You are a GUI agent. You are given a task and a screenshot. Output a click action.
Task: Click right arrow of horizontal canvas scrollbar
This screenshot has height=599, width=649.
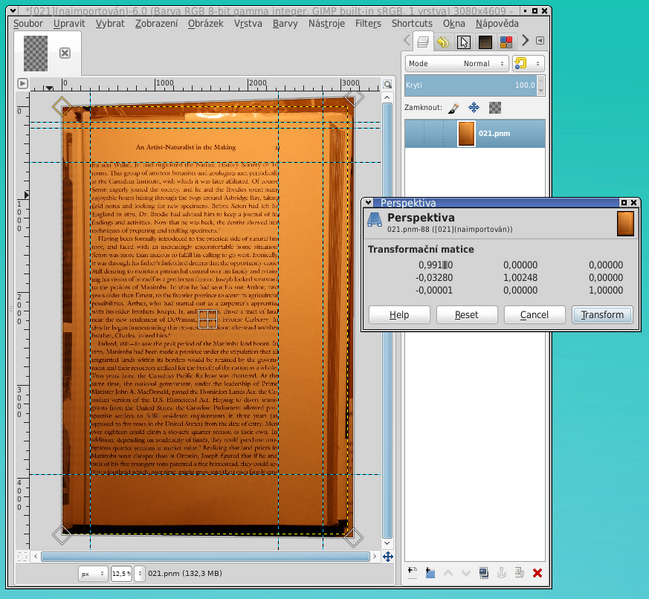(x=375, y=556)
